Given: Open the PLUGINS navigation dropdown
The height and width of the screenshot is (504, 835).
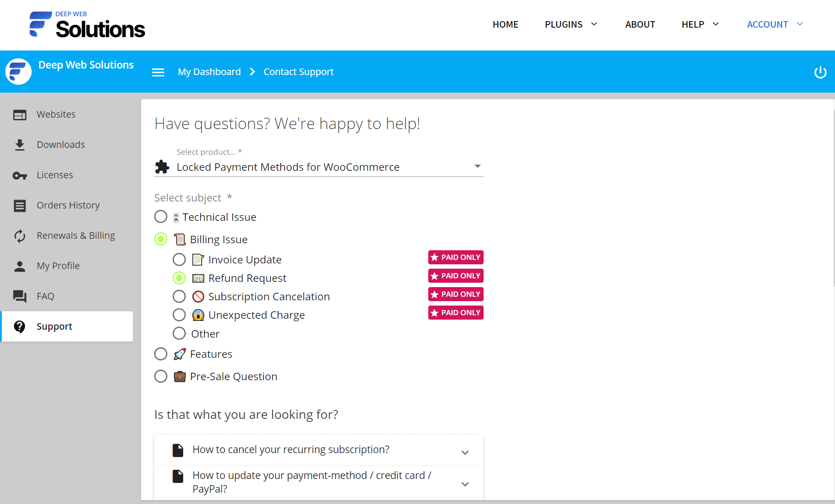Looking at the screenshot, I should click(x=571, y=25).
